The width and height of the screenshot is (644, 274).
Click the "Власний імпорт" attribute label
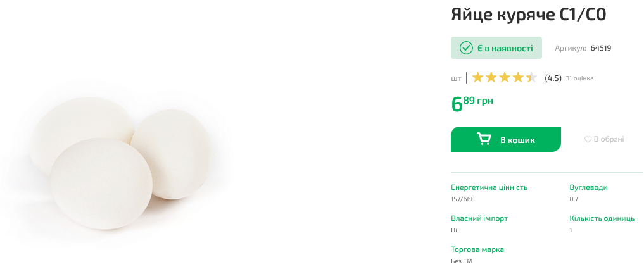click(479, 218)
